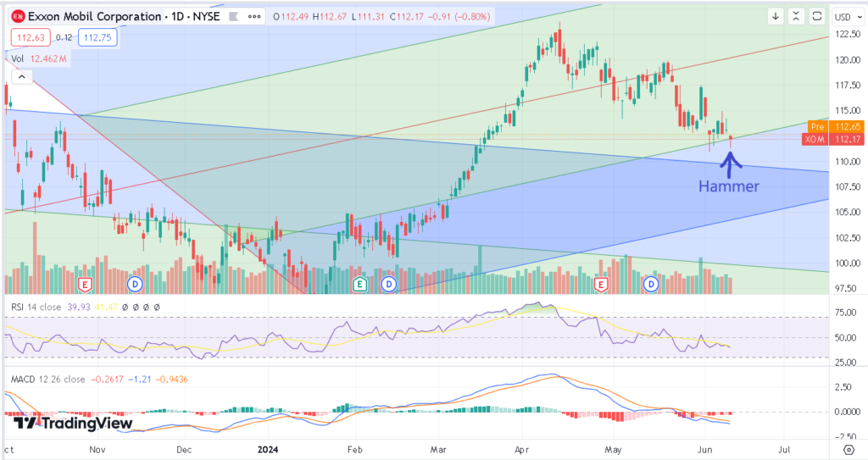The width and height of the screenshot is (868, 460).
Task: Click the open value O112.49
Action: click(x=292, y=17)
